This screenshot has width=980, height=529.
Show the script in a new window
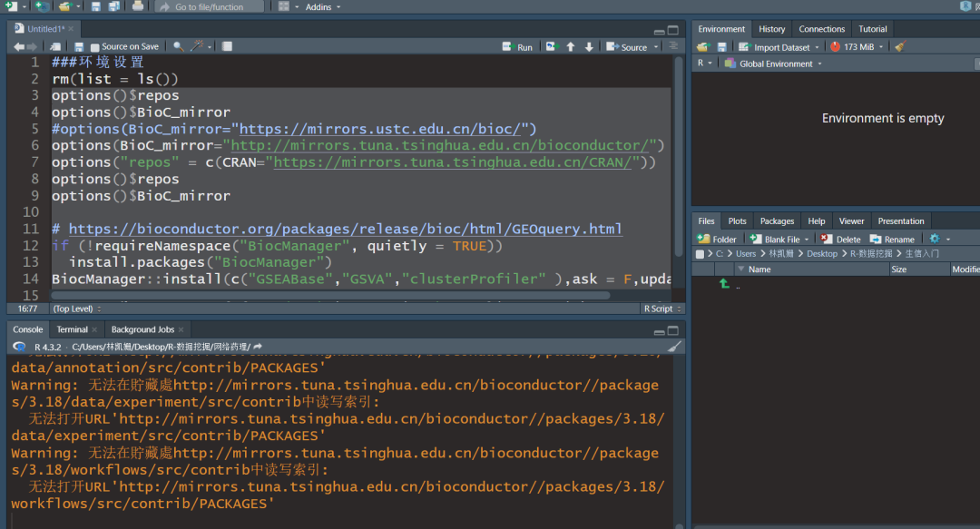(x=55, y=46)
